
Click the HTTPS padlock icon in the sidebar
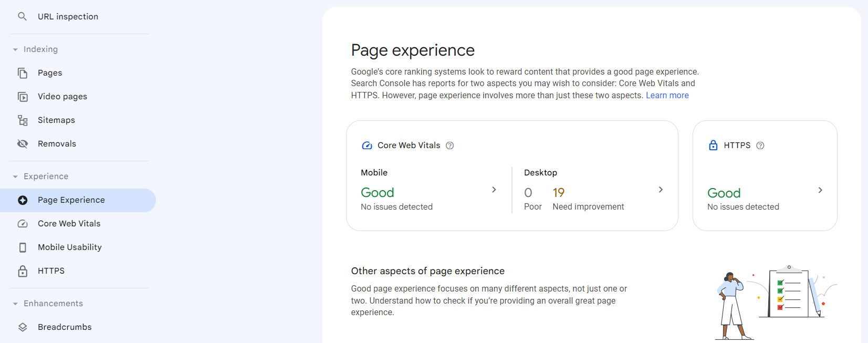[x=22, y=271]
